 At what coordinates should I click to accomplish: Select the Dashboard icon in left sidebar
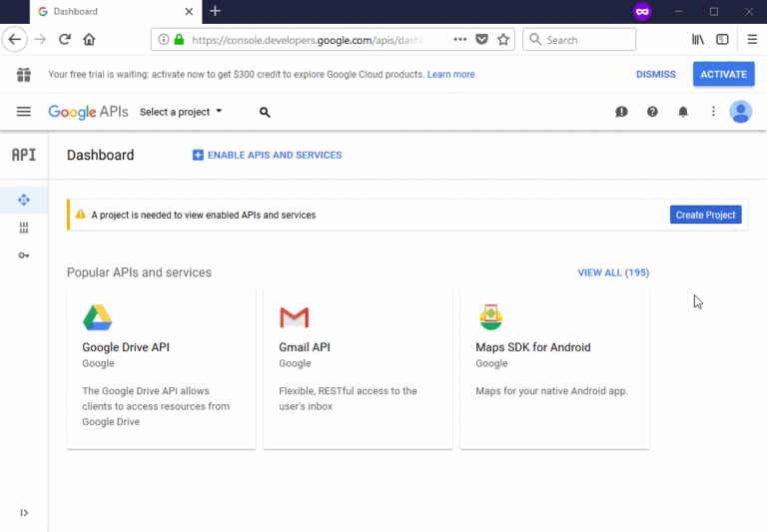[x=24, y=200]
